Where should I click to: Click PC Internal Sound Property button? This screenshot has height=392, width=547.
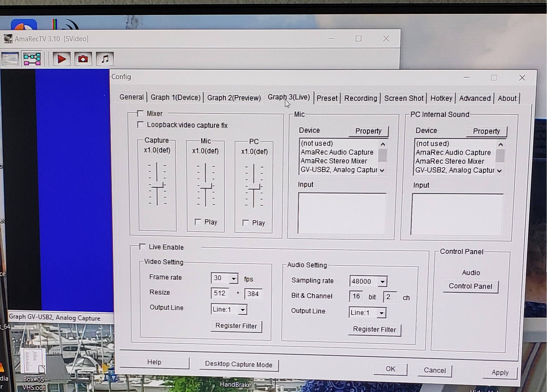486,131
